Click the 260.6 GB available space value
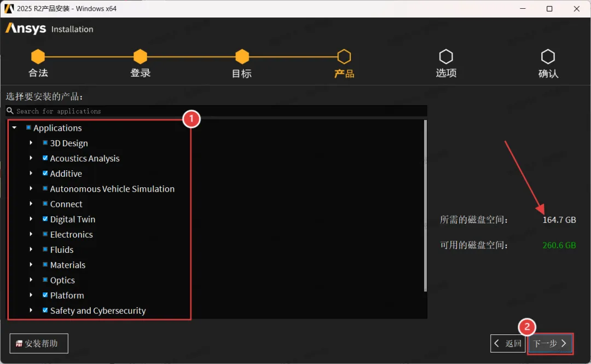 coord(559,245)
